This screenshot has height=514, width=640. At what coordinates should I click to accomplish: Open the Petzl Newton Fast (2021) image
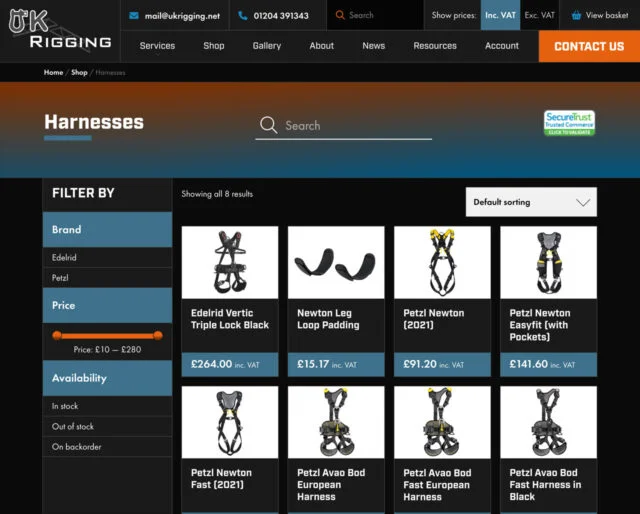click(230, 422)
